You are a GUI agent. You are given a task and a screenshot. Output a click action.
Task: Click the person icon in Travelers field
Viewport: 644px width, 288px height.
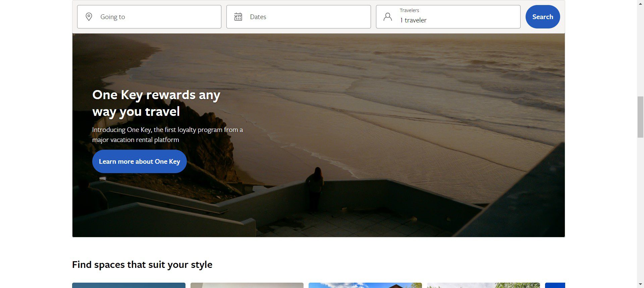pyautogui.click(x=388, y=17)
